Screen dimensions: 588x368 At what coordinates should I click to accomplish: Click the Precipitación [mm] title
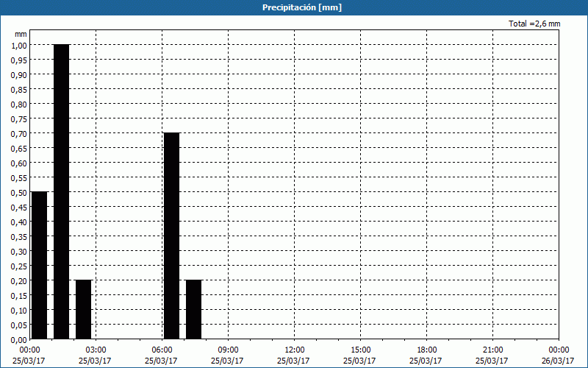point(302,7)
